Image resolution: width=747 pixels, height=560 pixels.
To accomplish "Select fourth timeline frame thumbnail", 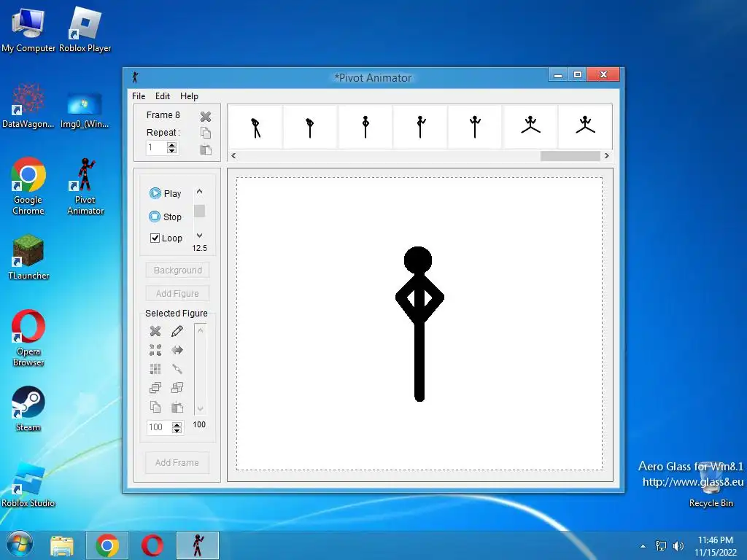I will click(420, 127).
